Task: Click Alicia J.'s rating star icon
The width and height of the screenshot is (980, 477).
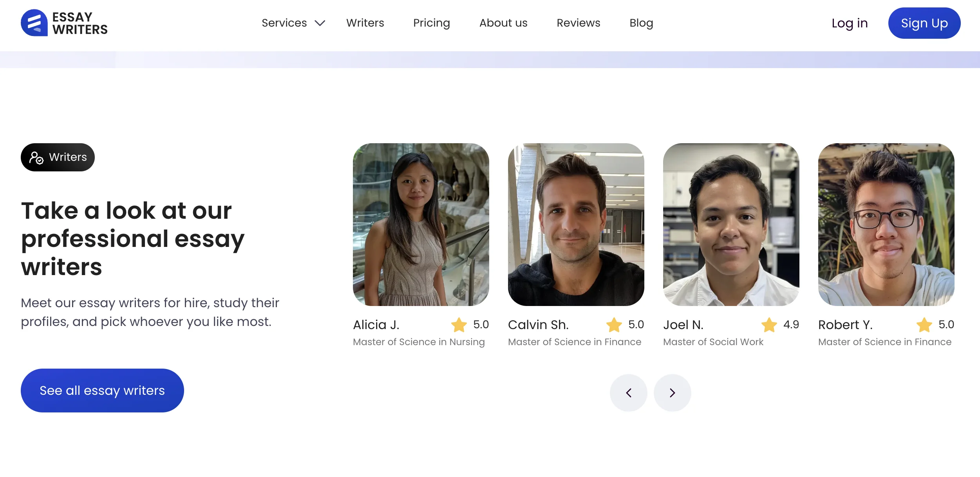Action: tap(459, 325)
